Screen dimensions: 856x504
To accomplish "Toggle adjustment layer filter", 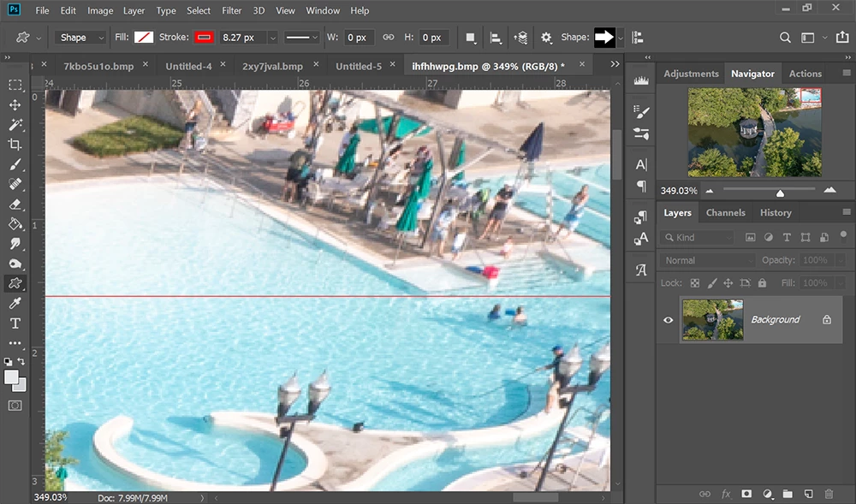I will [769, 237].
